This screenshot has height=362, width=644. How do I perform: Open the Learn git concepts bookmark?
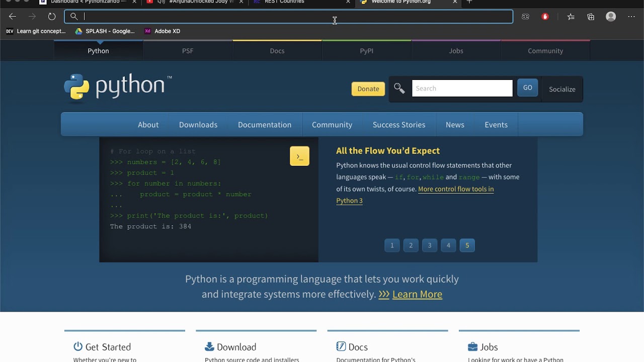tap(36, 31)
